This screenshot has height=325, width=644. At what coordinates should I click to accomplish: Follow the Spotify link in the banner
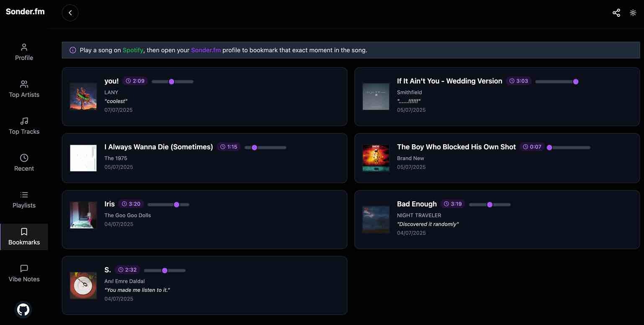[x=133, y=50]
